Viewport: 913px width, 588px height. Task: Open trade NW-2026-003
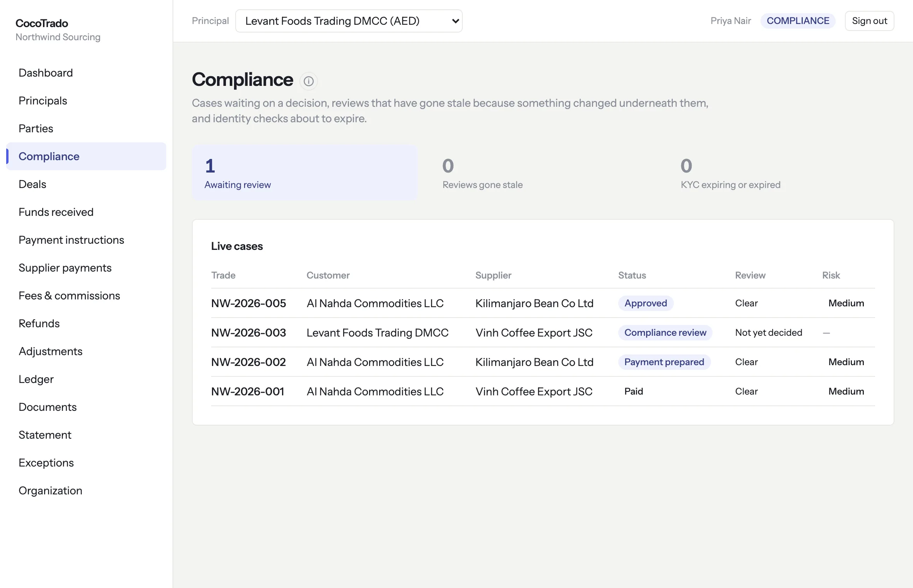point(248,333)
